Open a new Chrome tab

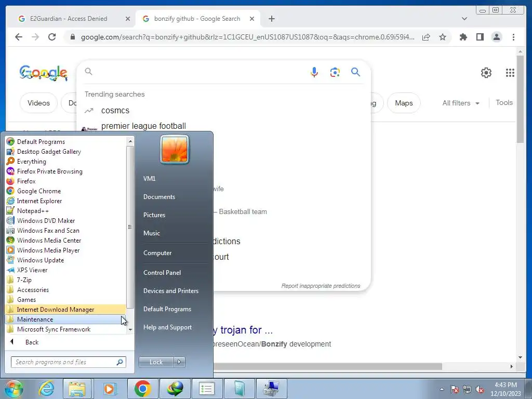(x=271, y=19)
